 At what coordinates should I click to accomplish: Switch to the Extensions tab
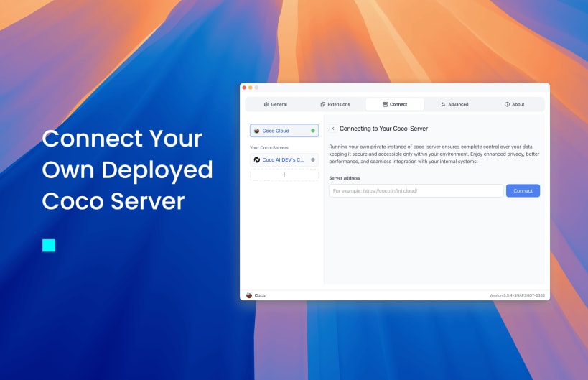335,104
